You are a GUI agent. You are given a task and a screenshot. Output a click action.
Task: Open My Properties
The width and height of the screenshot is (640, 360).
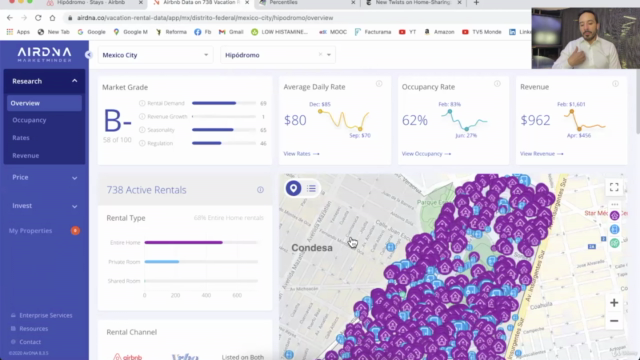[31, 231]
